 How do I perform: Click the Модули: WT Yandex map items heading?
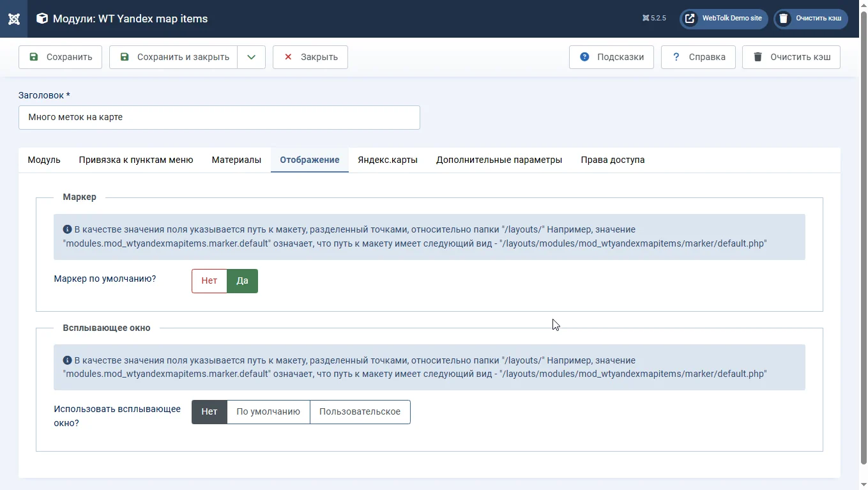pos(130,19)
